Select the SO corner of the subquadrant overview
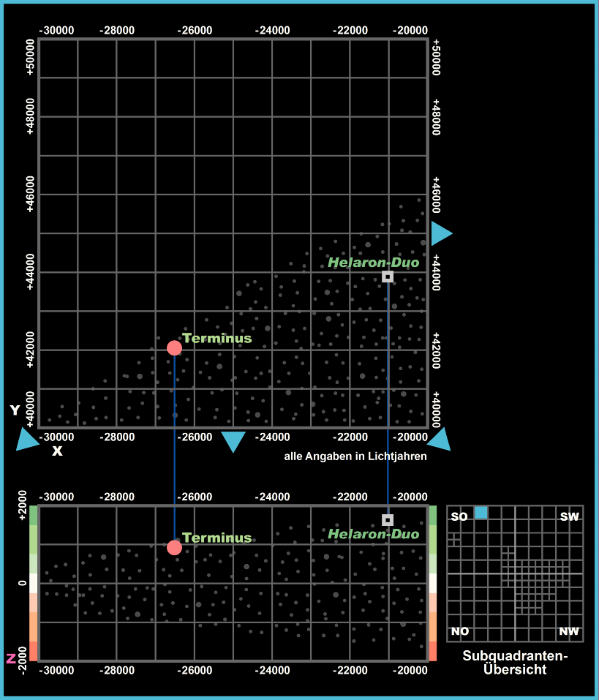Screen dimensions: 599x700 (459, 517)
